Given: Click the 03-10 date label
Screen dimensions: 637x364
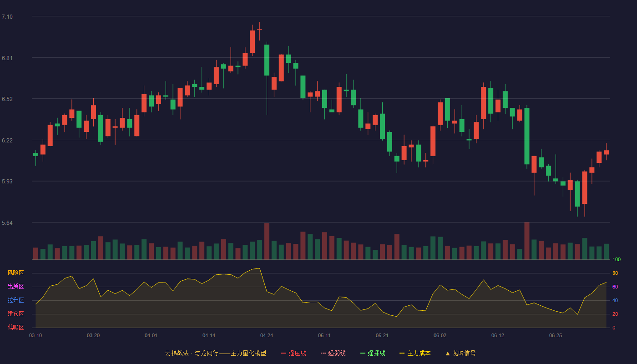Looking at the screenshot, I should 35,335.
